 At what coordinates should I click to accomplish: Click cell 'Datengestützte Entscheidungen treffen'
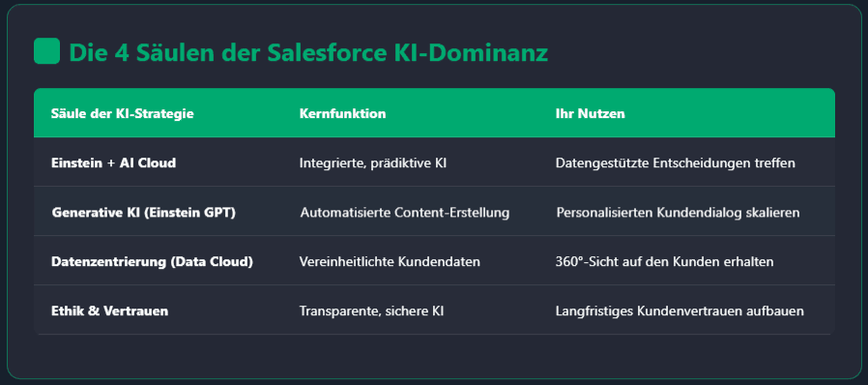coord(676,163)
